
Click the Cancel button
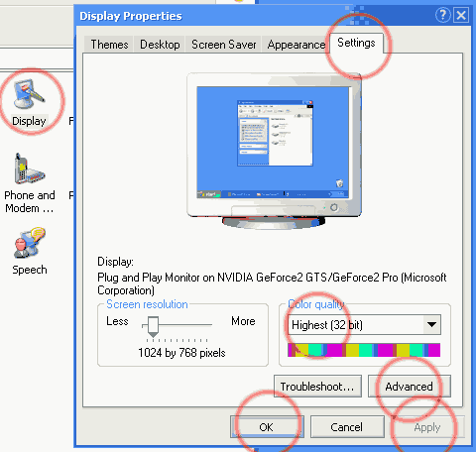click(347, 427)
